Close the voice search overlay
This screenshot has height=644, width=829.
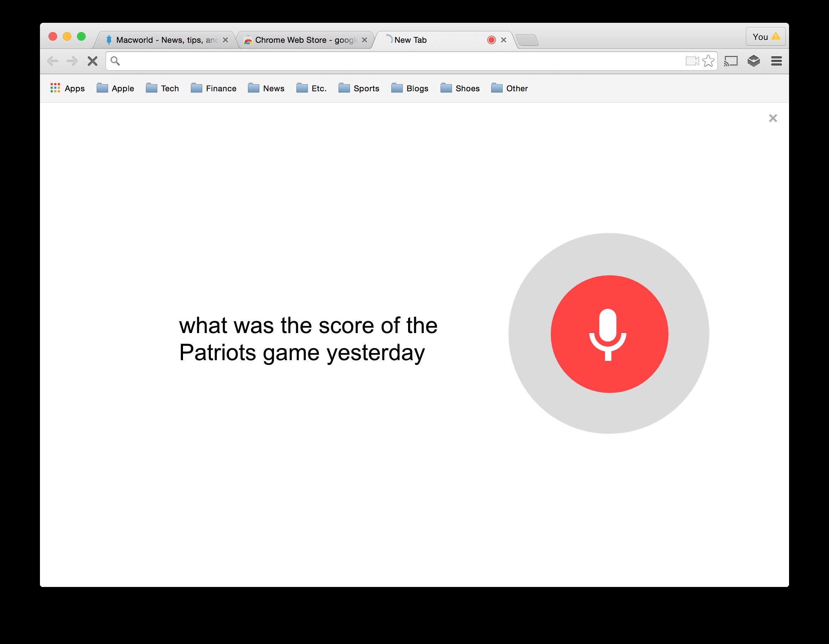[772, 118]
